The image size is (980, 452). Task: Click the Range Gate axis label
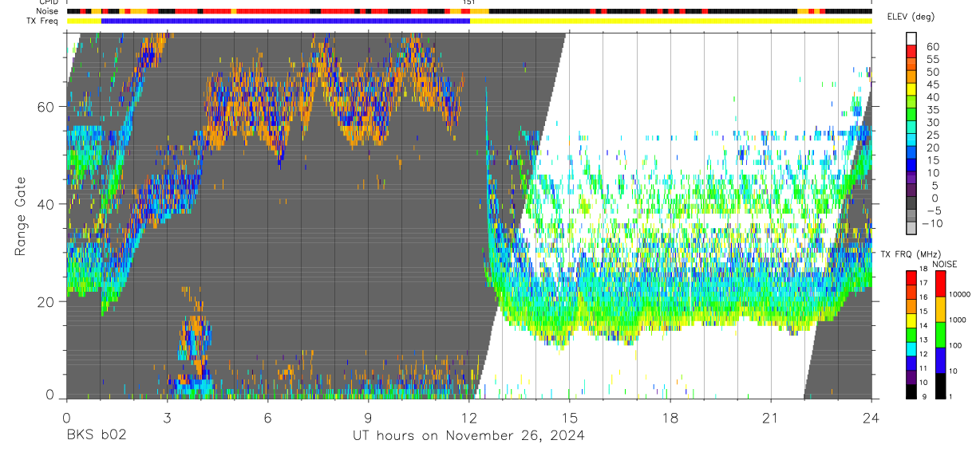click(20, 217)
